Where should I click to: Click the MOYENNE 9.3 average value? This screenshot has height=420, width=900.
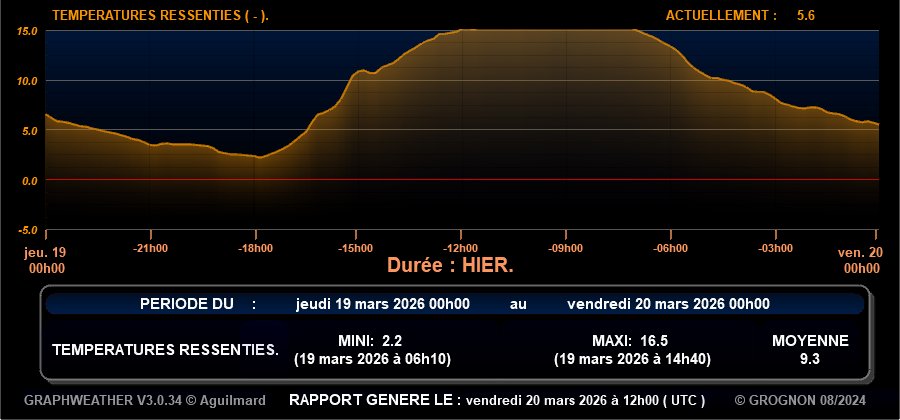[x=810, y=357]
